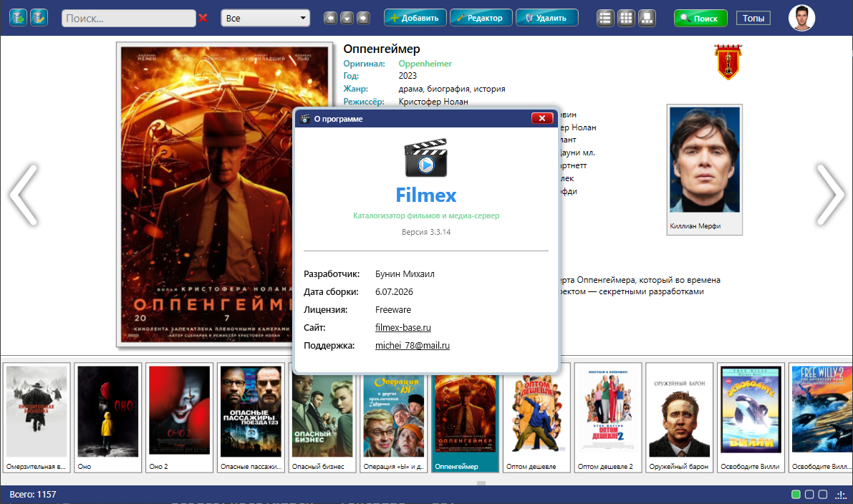Click the 'Всего: 1157' status bar text
The height and width of the screenshot is (504, 853).
(x=33, y=494)
